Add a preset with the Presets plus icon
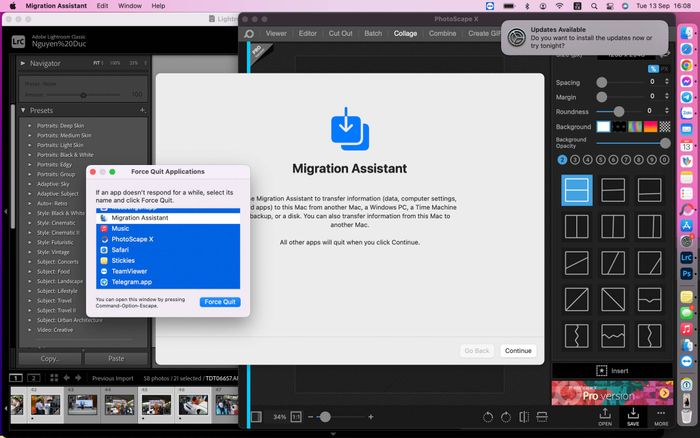700x438 pixels. pyautogui.click(x=142, y=110)
